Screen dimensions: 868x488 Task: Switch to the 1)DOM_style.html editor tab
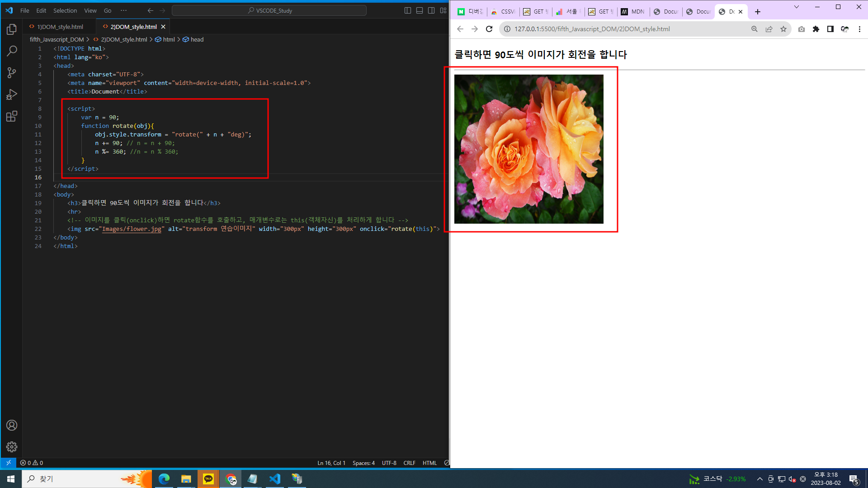[x=60, y=27]
